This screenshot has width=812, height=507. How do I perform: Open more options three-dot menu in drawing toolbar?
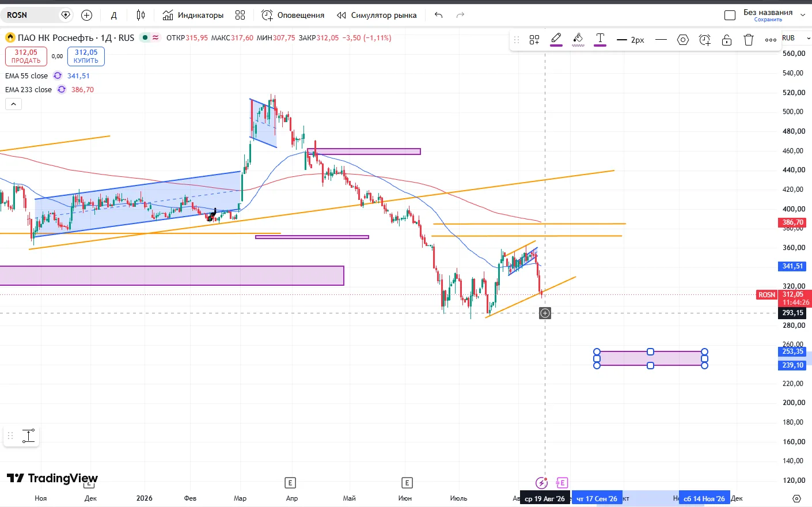771,40
